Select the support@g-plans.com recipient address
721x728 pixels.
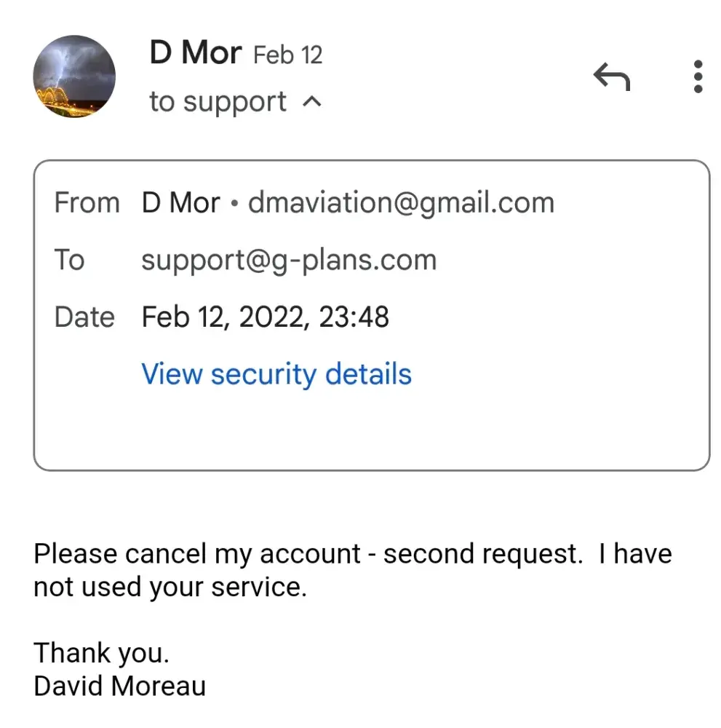(x=289, y=260)
